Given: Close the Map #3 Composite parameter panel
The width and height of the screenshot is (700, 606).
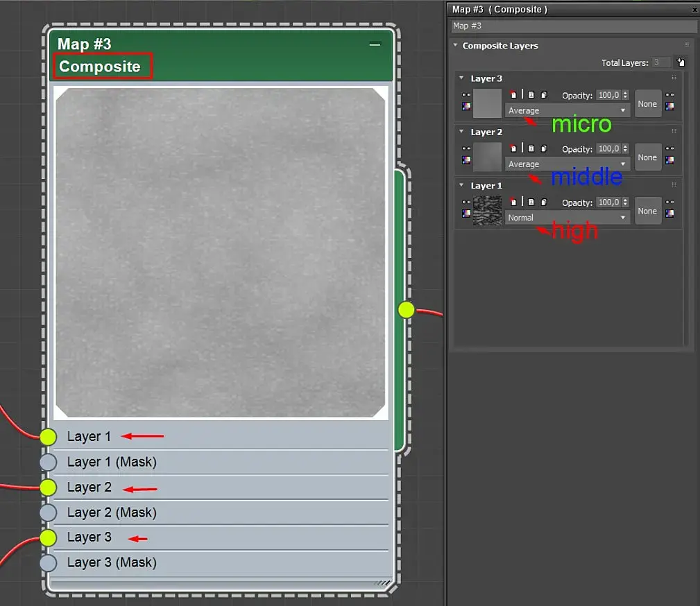Looking at the screenshot, I should coord(694,10).
